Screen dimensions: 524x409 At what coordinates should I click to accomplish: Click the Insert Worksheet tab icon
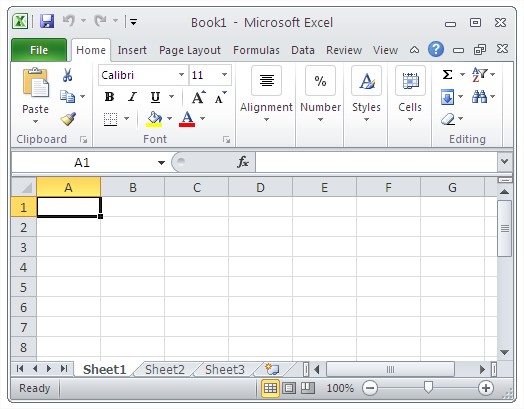[x=271, y=369]
